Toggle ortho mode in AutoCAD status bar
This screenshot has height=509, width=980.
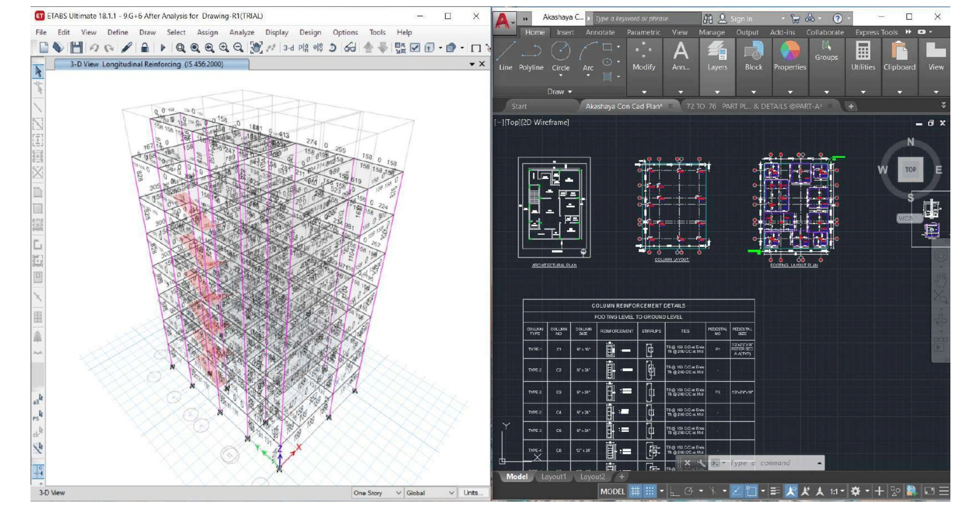(x=674, y=491)
